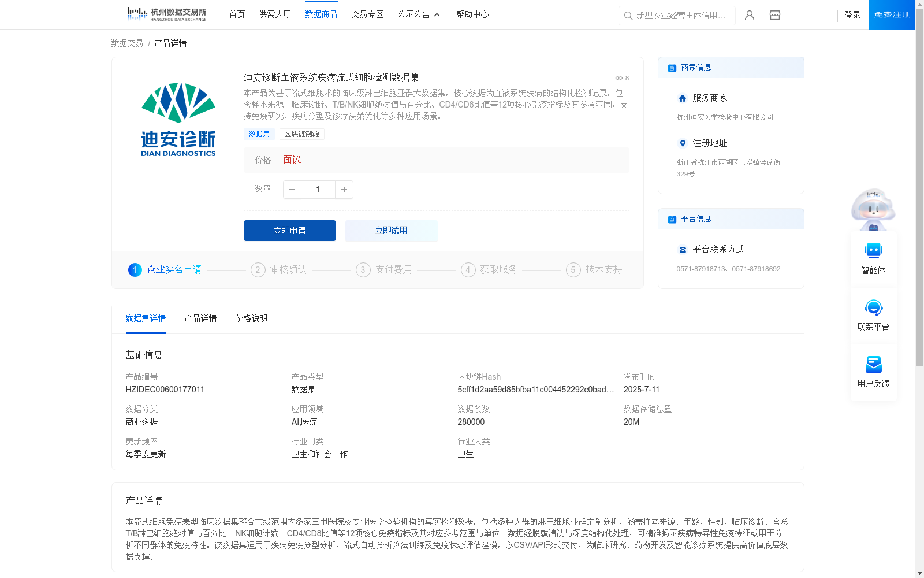
Task: Click merchant name 杭州迪安医学检验中心有限公司
Action: click(725, 117)
